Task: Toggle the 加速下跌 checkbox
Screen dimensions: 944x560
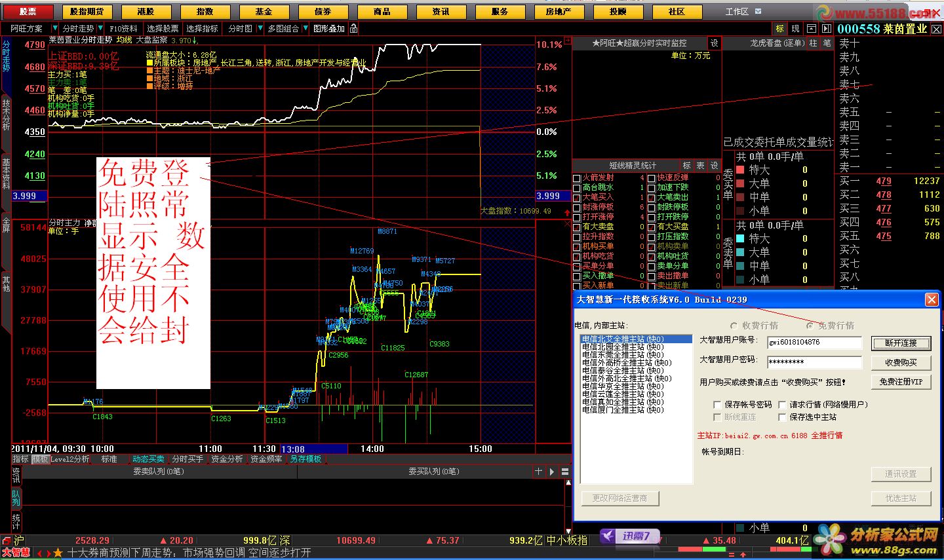Action: tap(652, 188)
